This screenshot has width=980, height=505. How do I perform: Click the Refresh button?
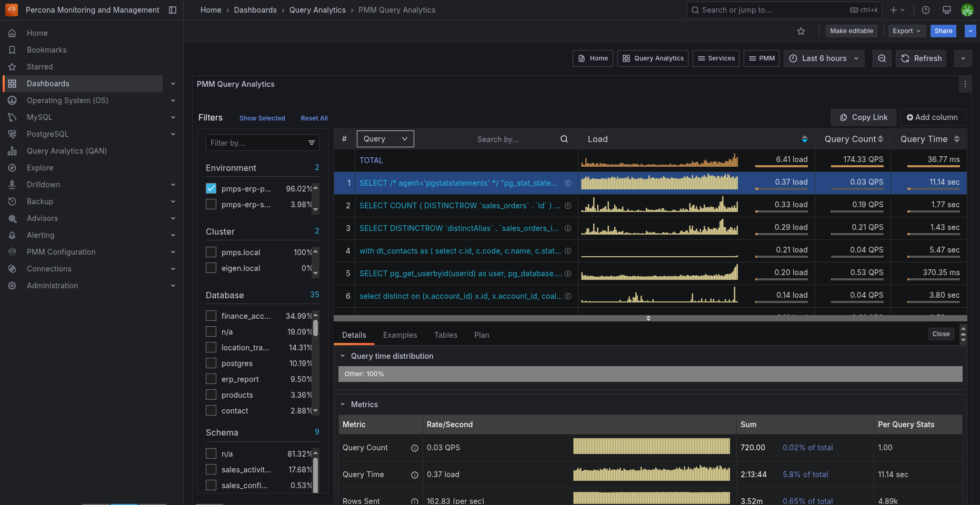pos(921,58)
